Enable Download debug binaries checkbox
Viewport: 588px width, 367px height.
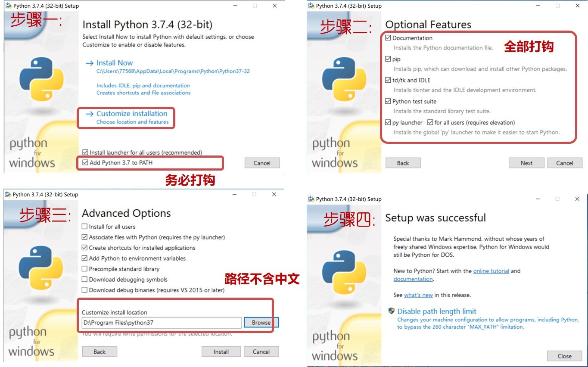tap(84, 290)
